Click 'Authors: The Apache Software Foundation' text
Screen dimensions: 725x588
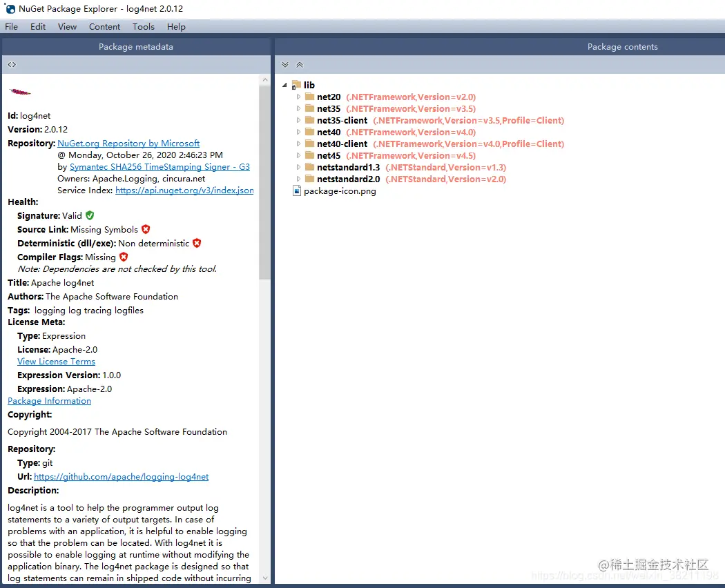coord(93,296)
